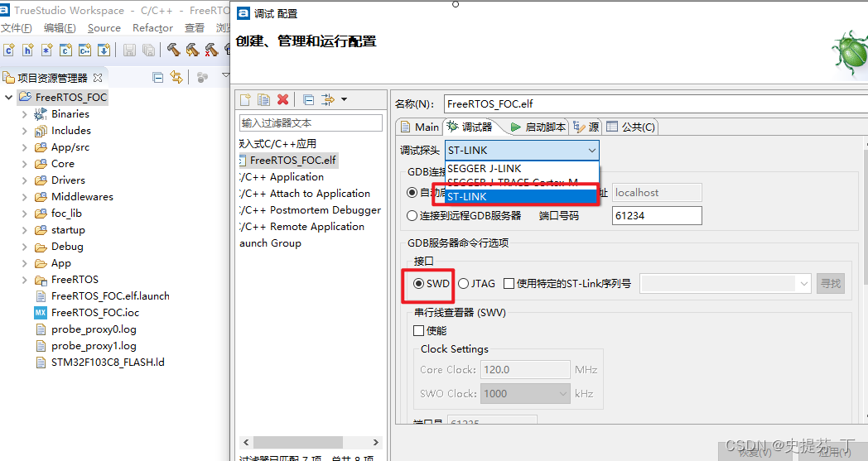Click the 寻找 button
The image size is (868, 461).
click(831, 283)
